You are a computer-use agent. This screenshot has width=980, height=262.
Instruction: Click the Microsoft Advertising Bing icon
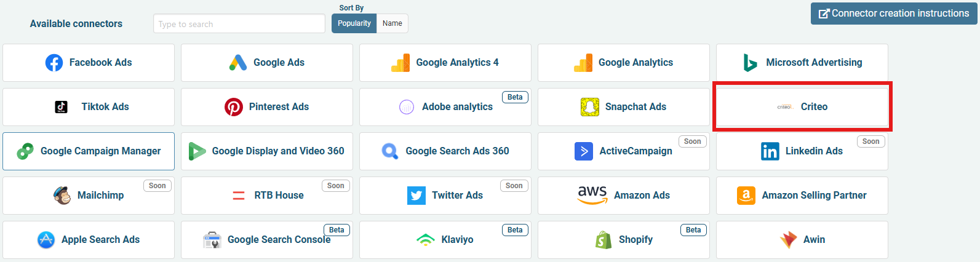(750, 63)
